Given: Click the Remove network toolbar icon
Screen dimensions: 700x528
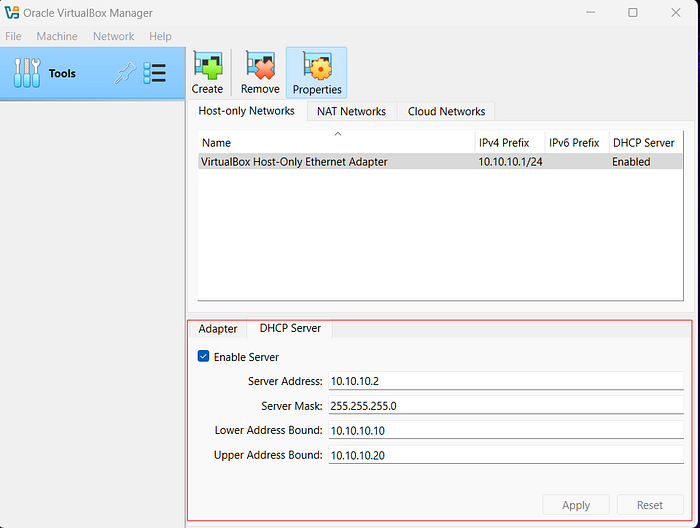Looking at the screenshot, I should tap(260, 73).
